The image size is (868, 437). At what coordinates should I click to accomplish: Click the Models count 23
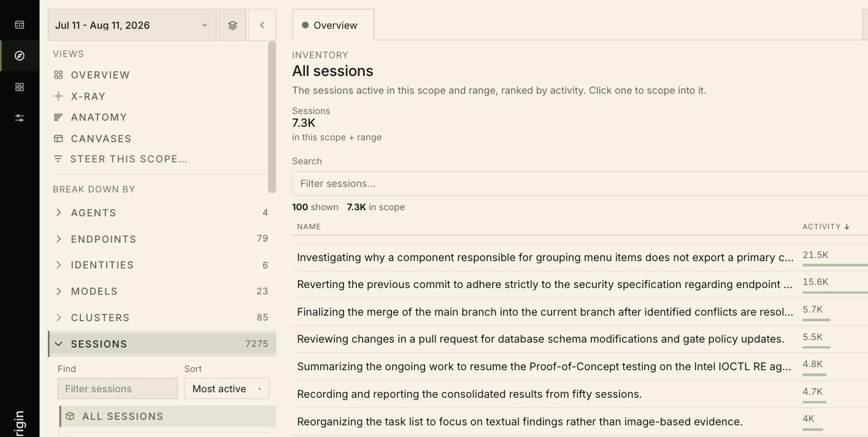pyautogui.click(x=263, y=291)
